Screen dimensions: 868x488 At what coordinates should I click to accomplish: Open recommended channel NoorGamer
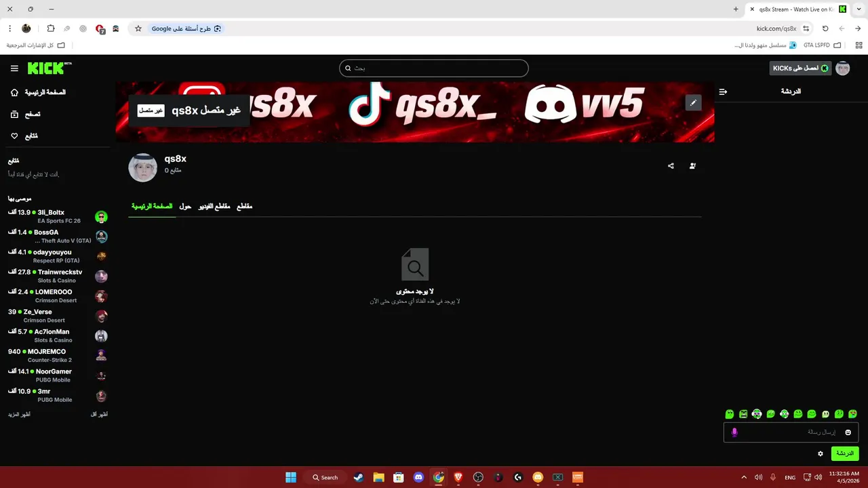point(58,375)
